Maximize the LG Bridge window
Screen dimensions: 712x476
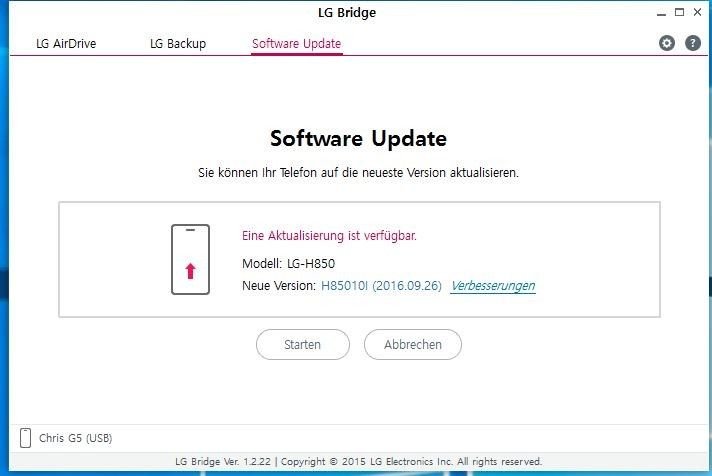coord(679,12)
